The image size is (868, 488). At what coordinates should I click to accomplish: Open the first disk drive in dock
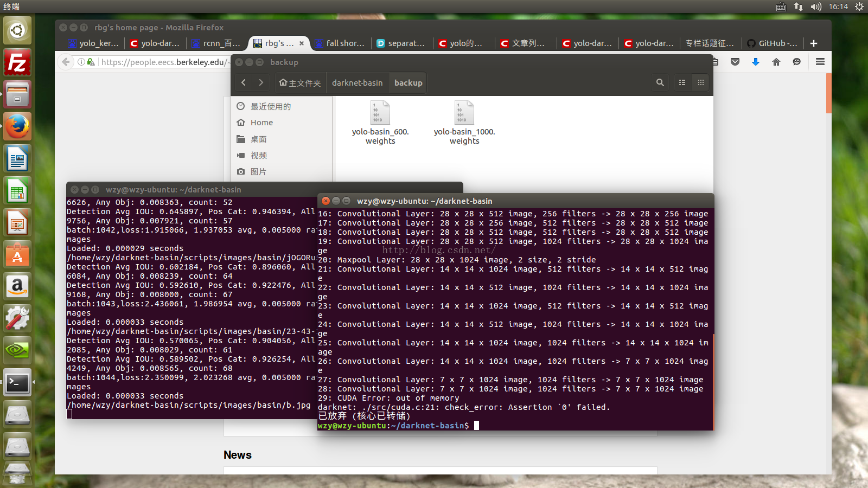point(17,415)
